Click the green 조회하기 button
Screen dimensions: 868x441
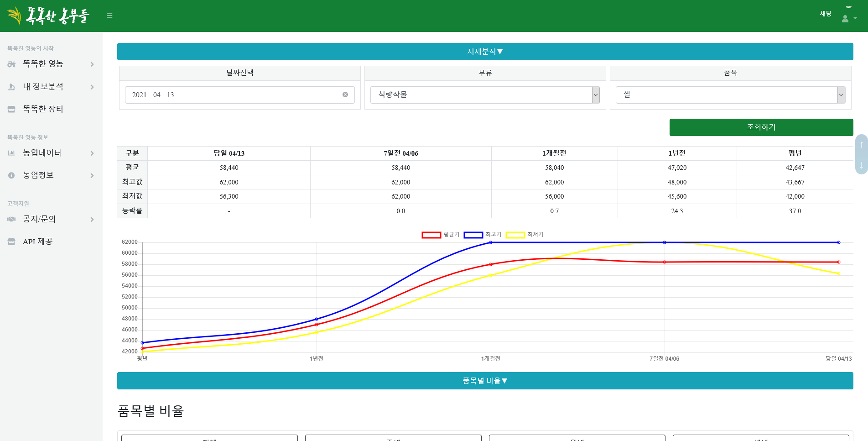[761, 127]
